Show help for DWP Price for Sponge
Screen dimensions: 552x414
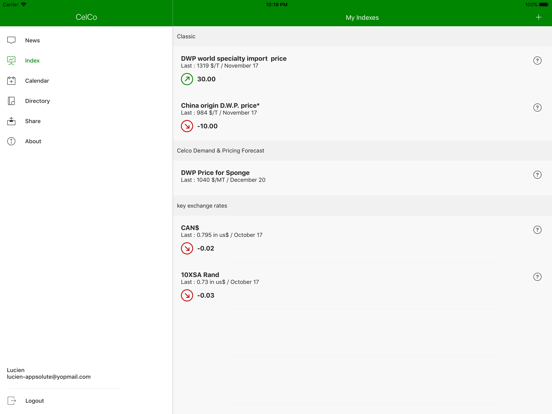[x=537, y=175]
